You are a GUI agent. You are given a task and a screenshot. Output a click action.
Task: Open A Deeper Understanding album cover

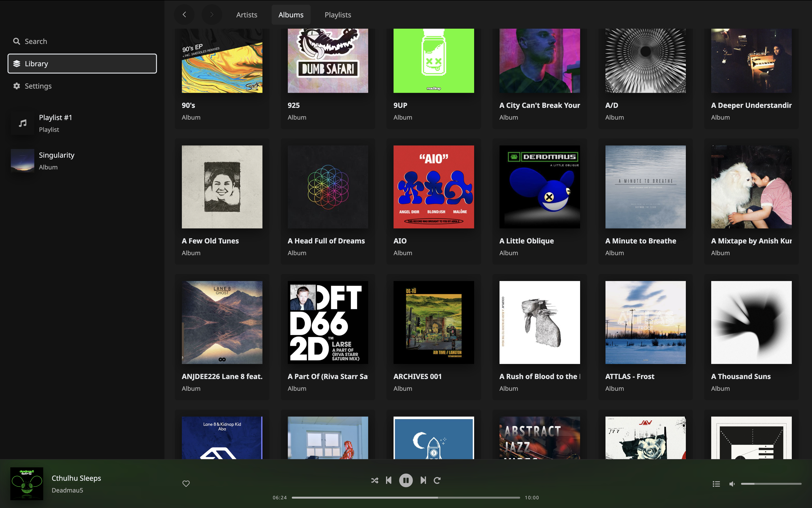(x=751, y=61)
